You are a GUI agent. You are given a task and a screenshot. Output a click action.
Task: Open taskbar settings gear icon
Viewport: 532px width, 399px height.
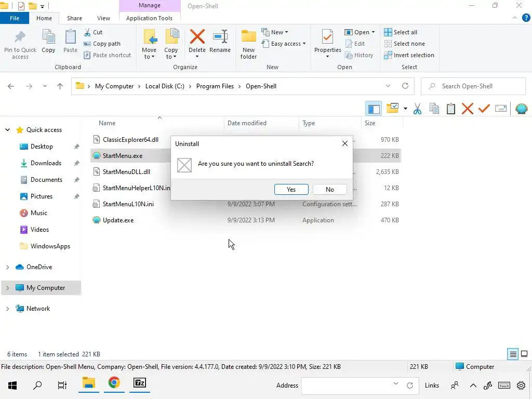tap(521, 385)
